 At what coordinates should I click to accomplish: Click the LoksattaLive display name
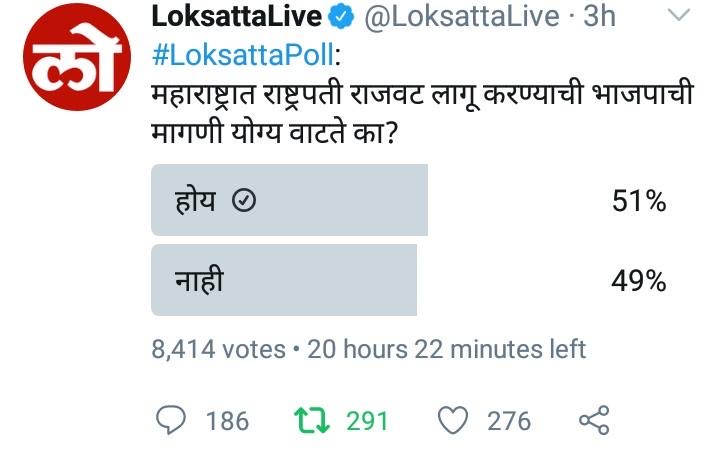click(235, 17)
